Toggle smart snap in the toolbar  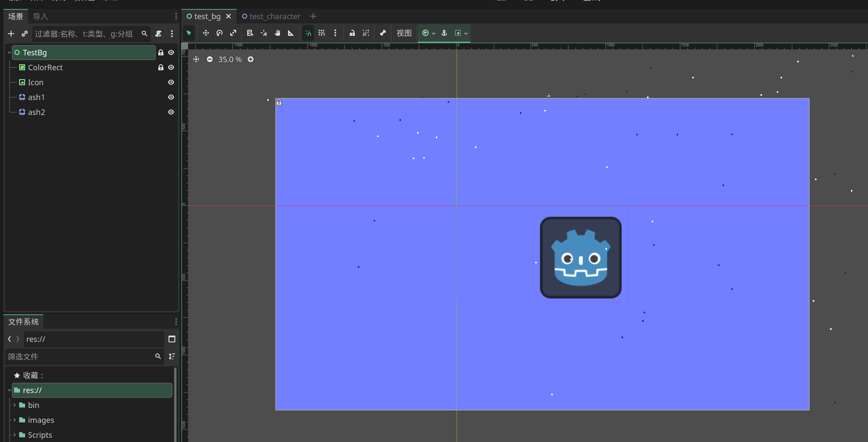pyautogui.click(x=308, y=33)
